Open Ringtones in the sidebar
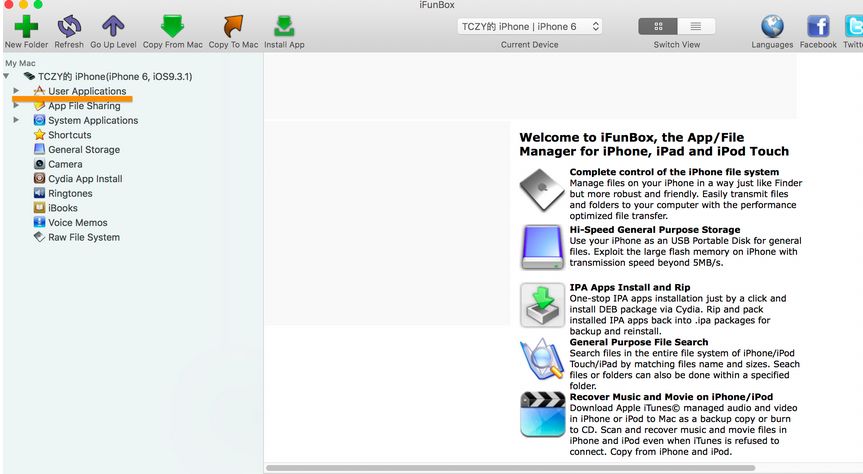This screenshot has height=474, width=863. pyautogui.click(x=70, y=193)
